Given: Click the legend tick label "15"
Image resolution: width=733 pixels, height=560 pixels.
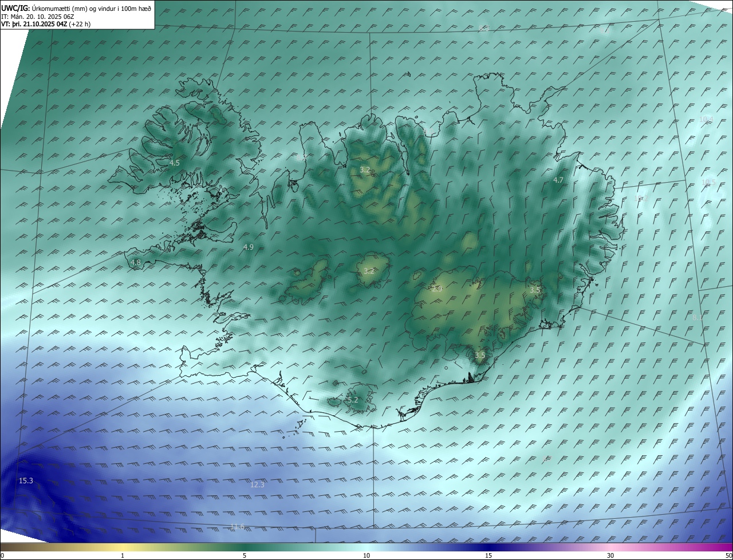Looking at the screenshot, I should click(x=488, y=555).
